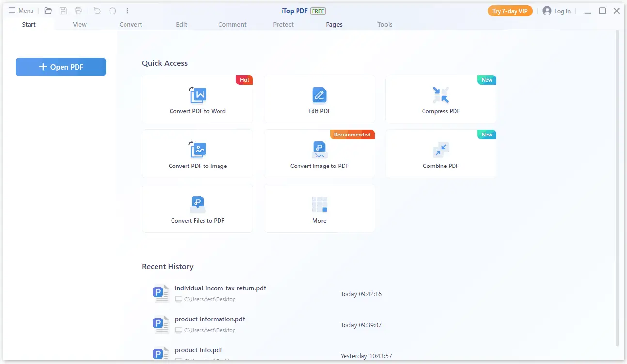The height and width of the screenshot is (364, 627).
Task: Click the path under individual-incom-tax-return.pdf
Action: (210, 299)
